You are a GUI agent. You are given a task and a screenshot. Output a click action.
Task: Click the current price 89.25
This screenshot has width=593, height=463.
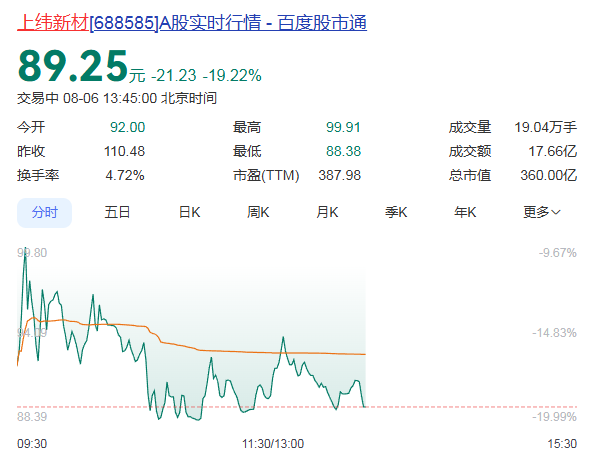click(x=73, y=67)
